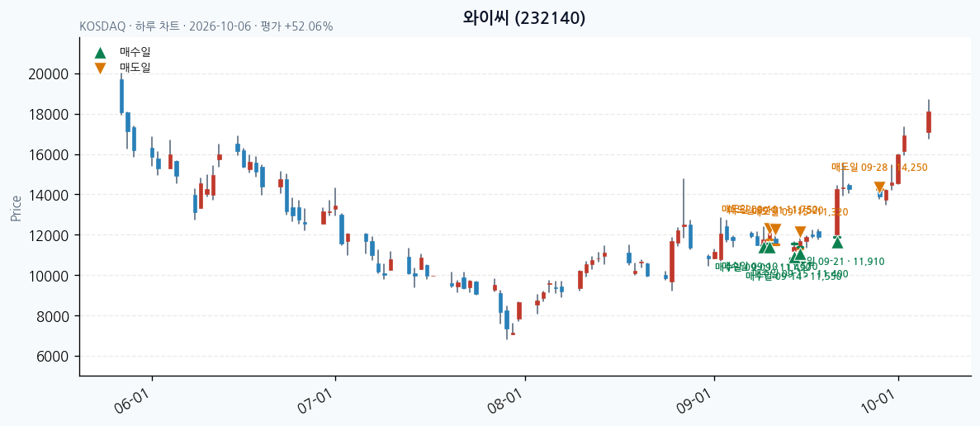Select the 매도일 legend label text

(x=135, y=68)
